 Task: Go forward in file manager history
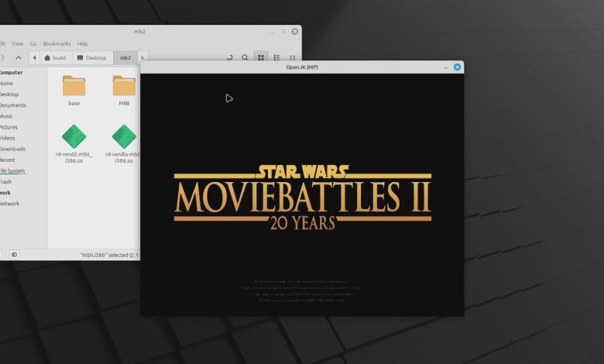click(2, 58)
